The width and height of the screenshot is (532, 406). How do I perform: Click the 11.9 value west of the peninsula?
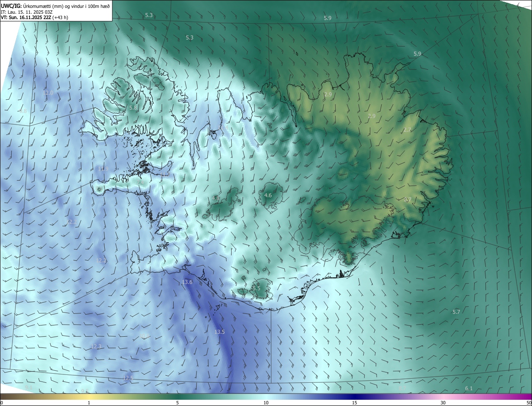pos(103,169)
